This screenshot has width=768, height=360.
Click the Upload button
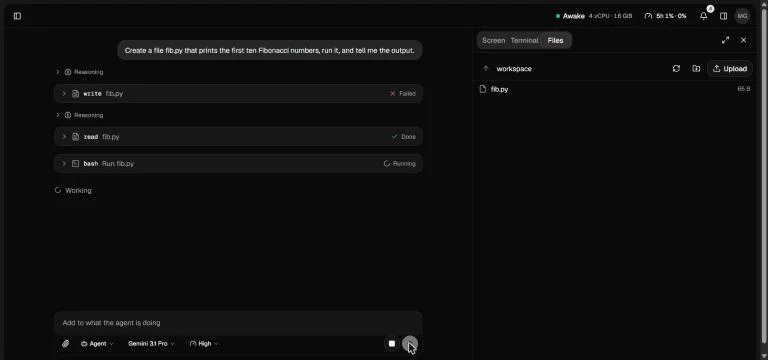(730, 69)
